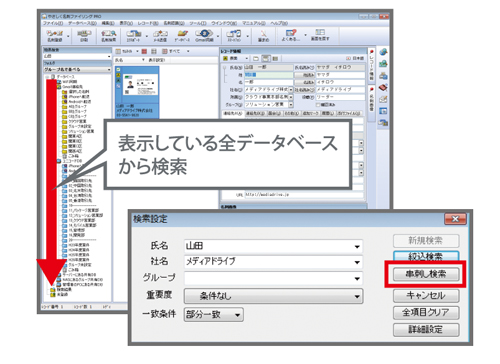Open the 氏名 dropdown in 検索設定 dialog

[357, 247]
